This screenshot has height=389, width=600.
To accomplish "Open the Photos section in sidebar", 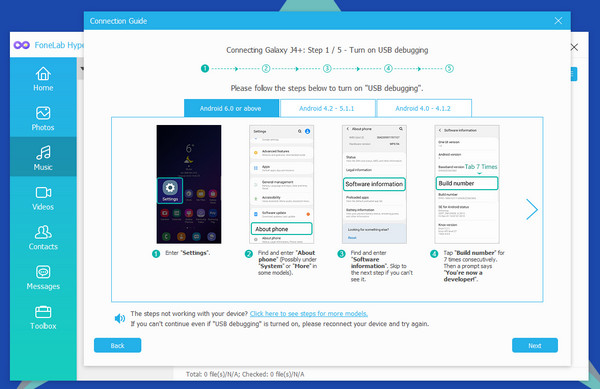I will pos(43,119).
